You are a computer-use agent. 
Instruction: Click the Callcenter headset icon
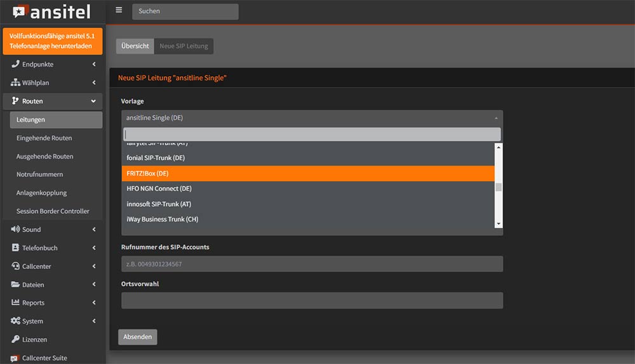pos(15,266)
